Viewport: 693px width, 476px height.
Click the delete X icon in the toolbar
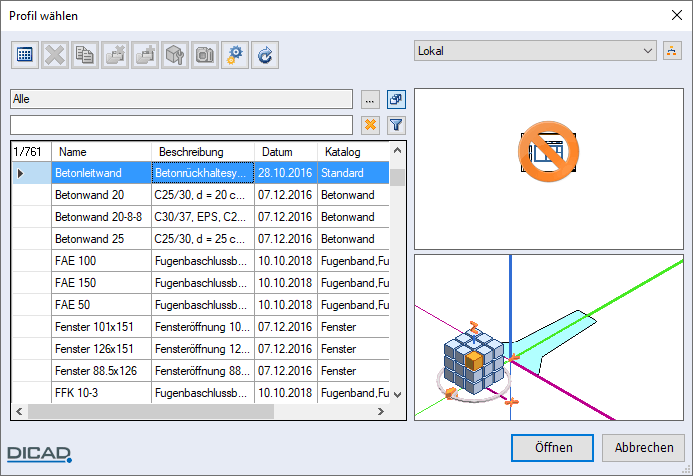pos(55,55)
